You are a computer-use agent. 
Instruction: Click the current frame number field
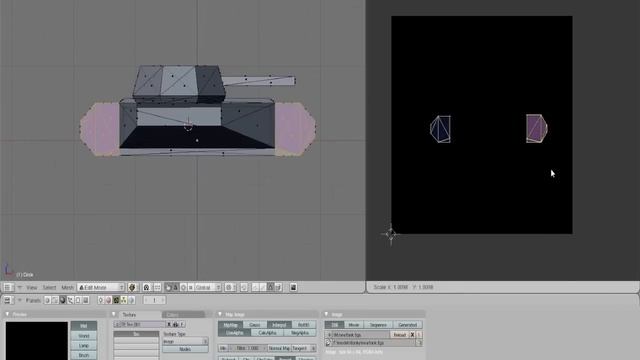coord(154,300)
